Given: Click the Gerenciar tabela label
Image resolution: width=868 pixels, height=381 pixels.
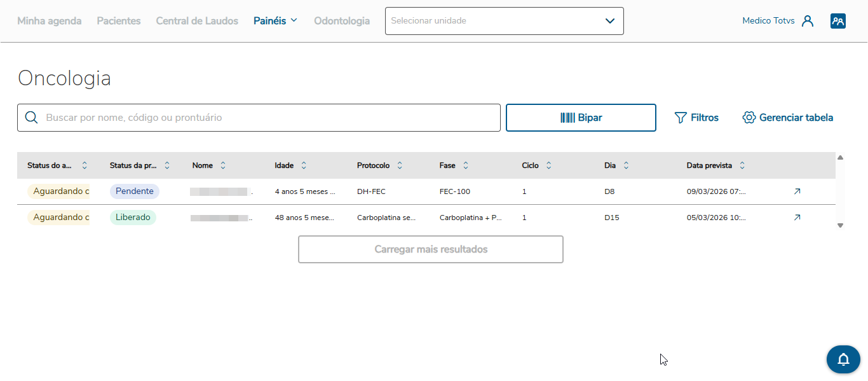Looking at the screenshot, I should pos(796,118).
